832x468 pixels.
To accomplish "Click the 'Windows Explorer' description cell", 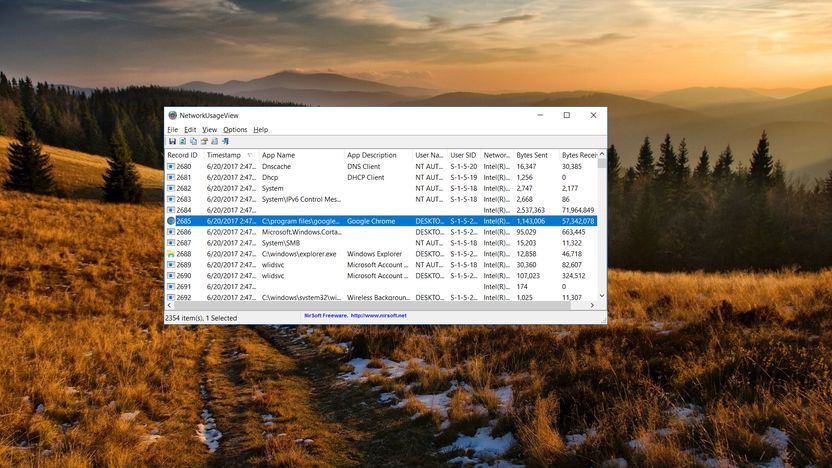I will 375,254.
